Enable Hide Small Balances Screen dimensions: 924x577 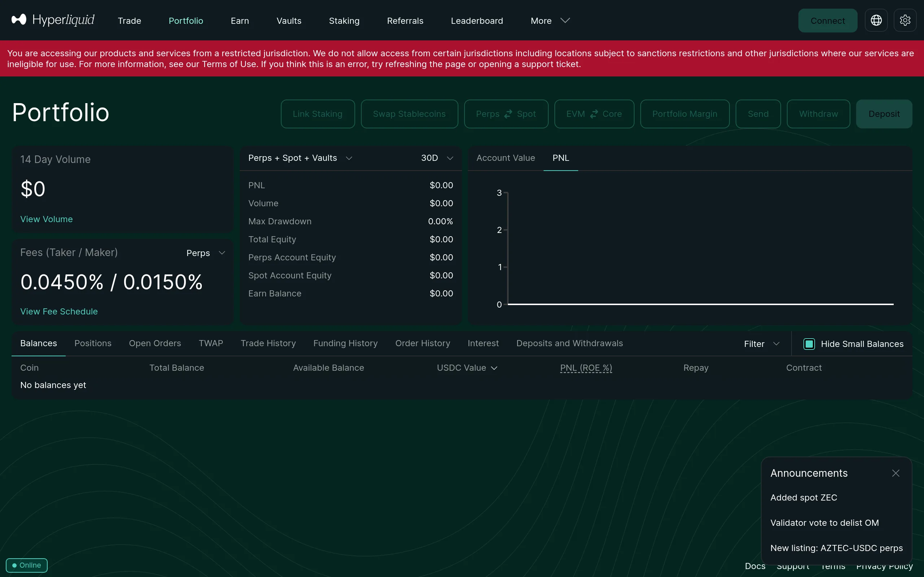click(810, 343)
